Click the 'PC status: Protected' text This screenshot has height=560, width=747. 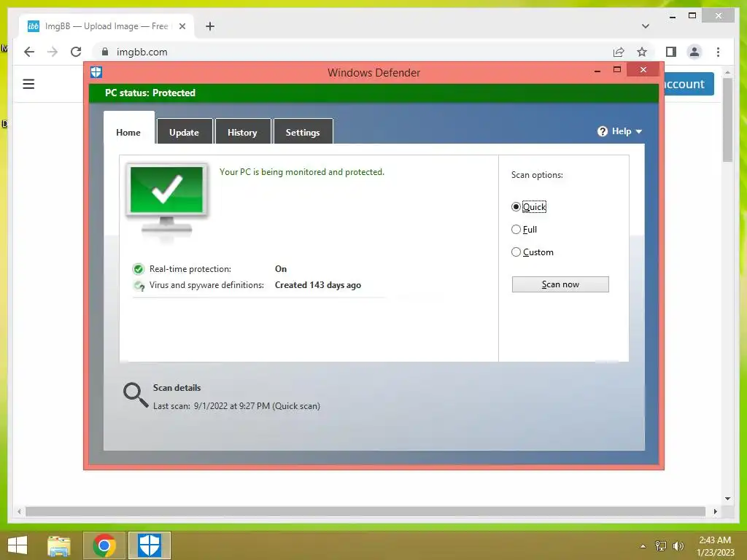point(150,93)
